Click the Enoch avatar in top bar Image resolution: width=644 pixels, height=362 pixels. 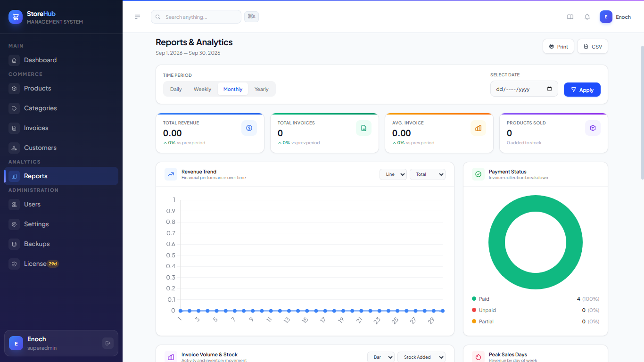pyautogui.click(x=606, y=17)
